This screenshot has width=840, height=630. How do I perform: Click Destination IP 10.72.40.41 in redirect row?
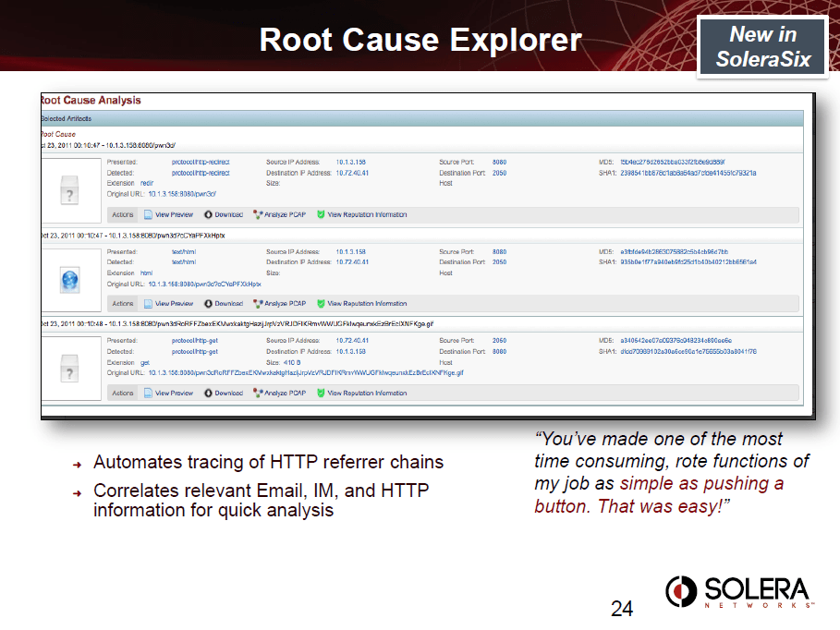352,173
